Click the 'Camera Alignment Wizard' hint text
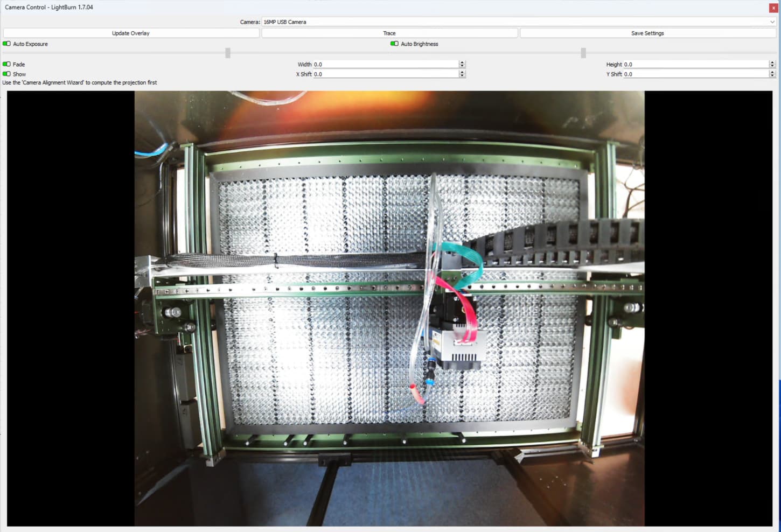Screen dimensions: 781x532 [x=80, y=83]
